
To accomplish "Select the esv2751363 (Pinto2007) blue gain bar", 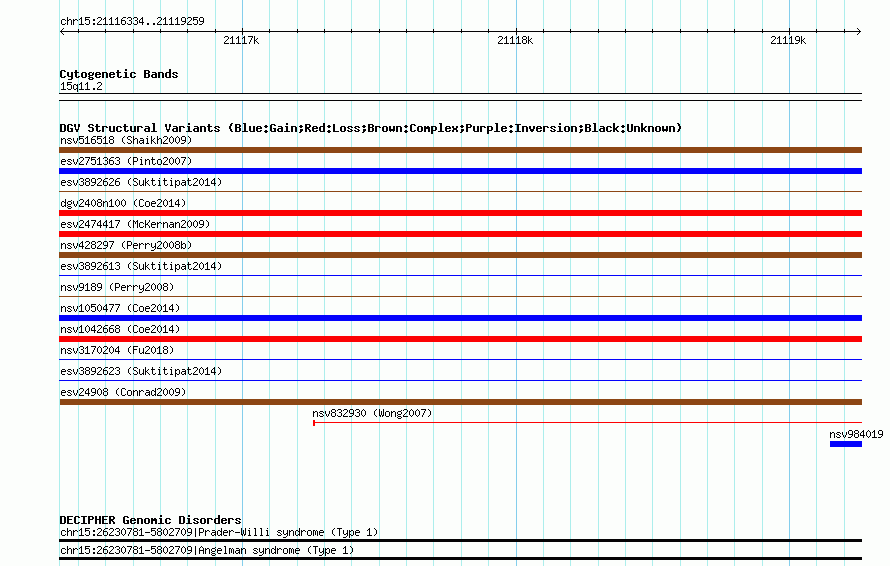I will coord(460,171).
